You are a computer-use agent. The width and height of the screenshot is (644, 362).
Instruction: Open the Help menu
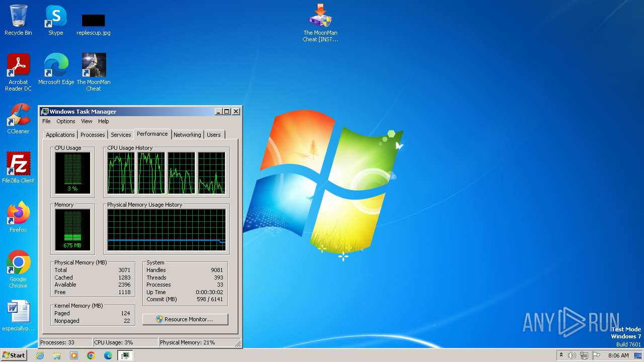[103, 121]
